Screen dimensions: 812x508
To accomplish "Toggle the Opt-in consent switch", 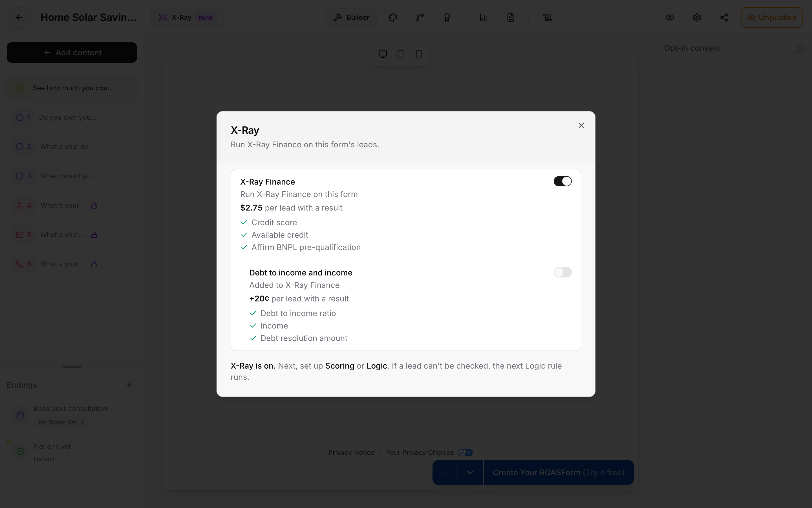I will [x=796, y=48].
